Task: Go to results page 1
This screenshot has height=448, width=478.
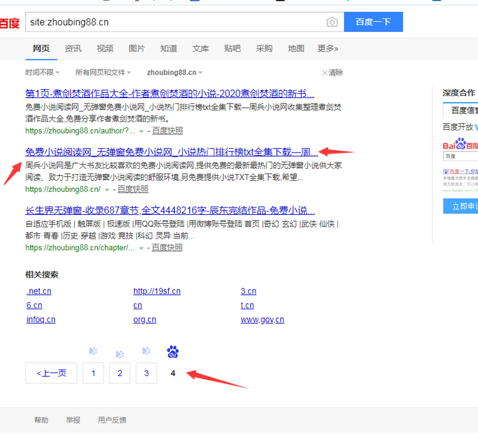Action: 93,373
